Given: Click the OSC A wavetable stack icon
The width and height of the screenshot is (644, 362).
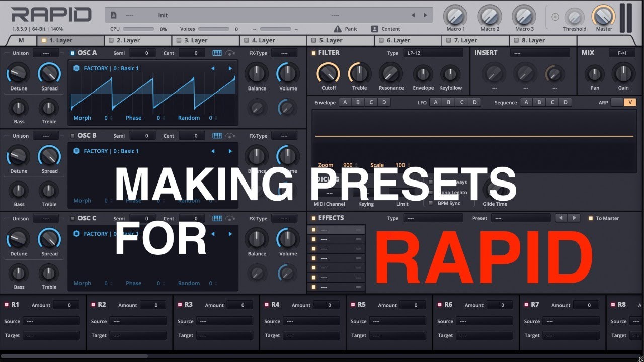Looking at the screenshot, I should coord(76,68).
